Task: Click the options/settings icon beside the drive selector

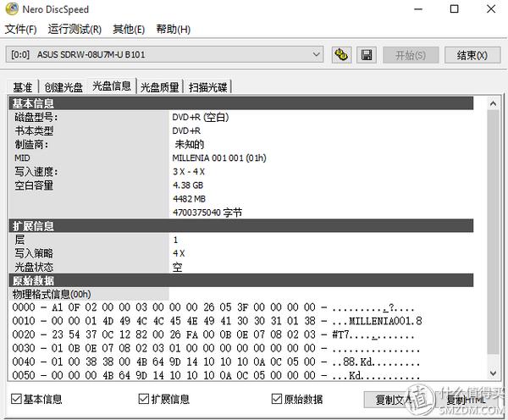Action: point(342,55)
